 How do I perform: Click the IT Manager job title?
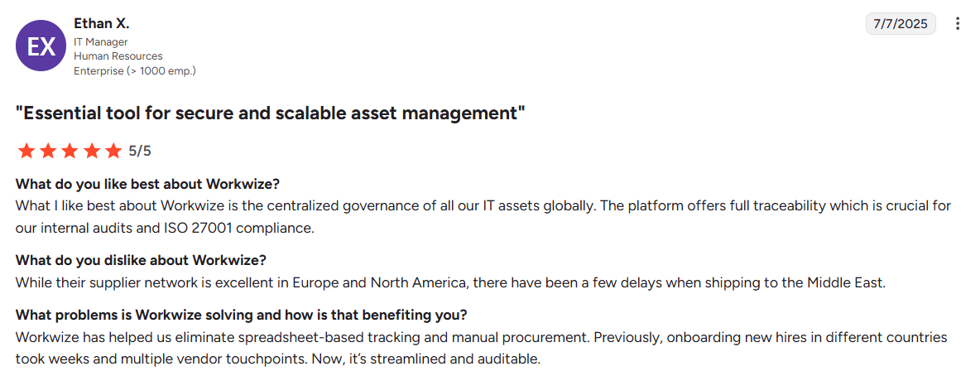pyautogui.click(x=101, y=41)
